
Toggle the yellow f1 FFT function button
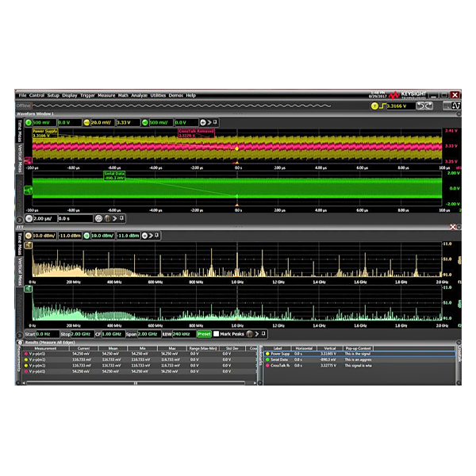[29, 236]
